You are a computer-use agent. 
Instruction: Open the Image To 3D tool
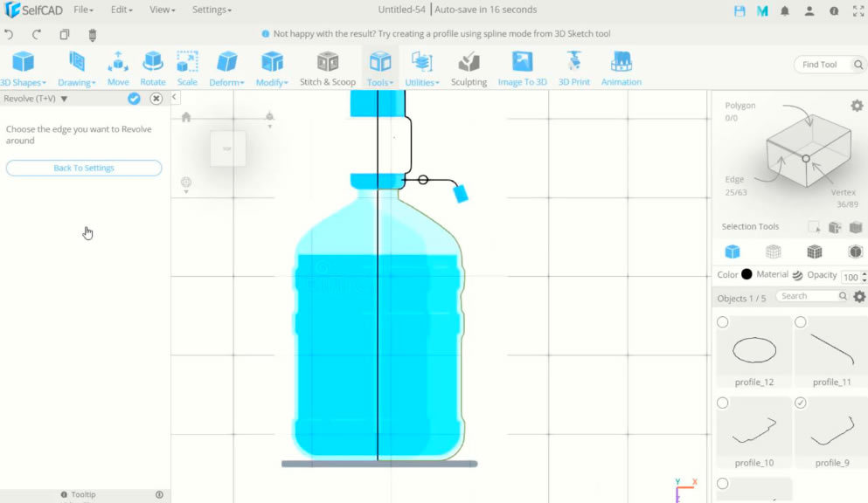click(x=522, y=68)
